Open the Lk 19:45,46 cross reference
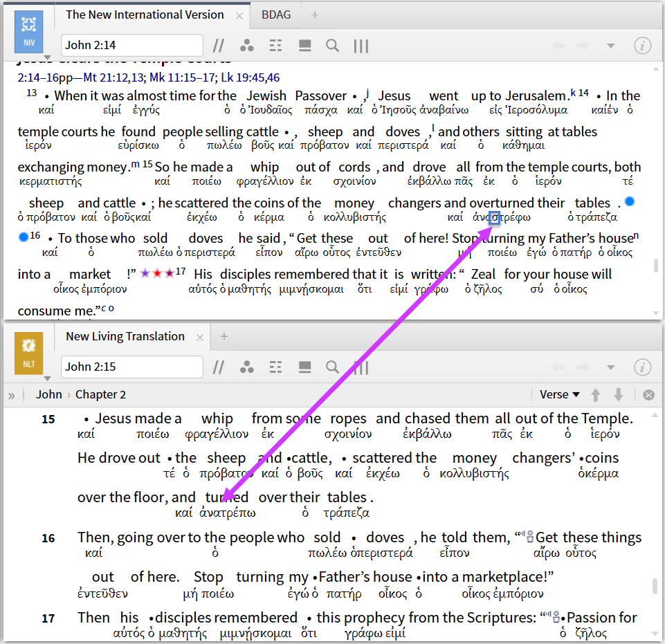The height and width of the screenshot is (644, 665). click(250, 77)
